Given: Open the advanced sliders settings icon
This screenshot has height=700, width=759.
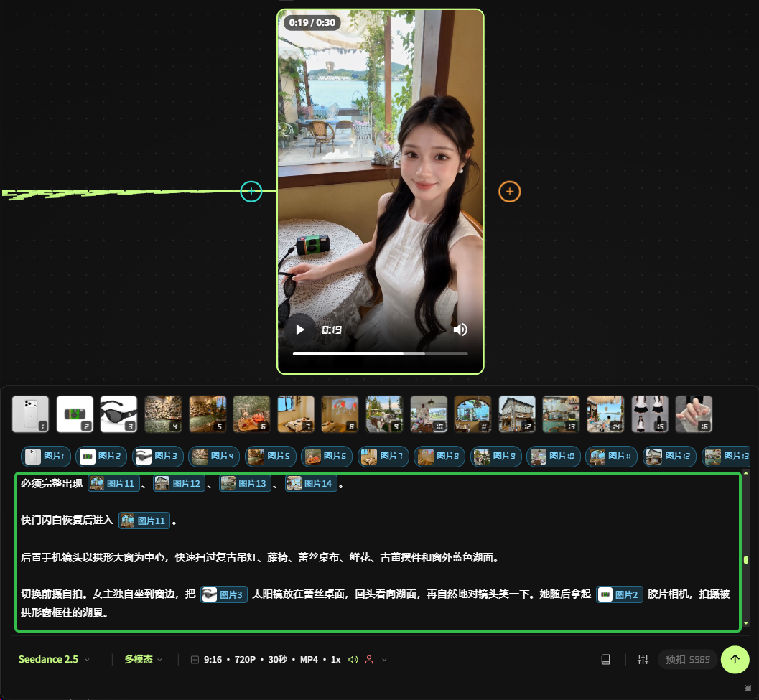Looking at the screenshot, I should 643,659.
